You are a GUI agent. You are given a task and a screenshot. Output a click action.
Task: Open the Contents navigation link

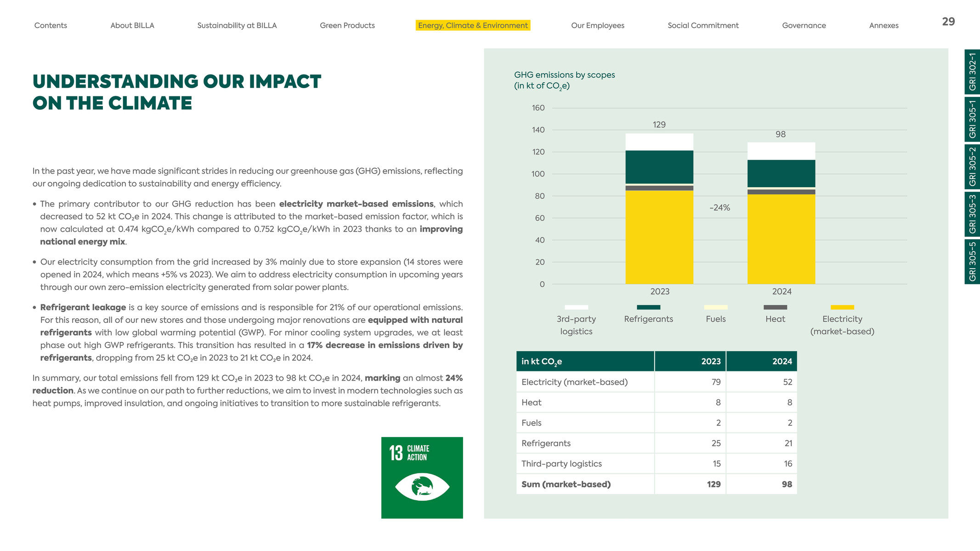51,26
